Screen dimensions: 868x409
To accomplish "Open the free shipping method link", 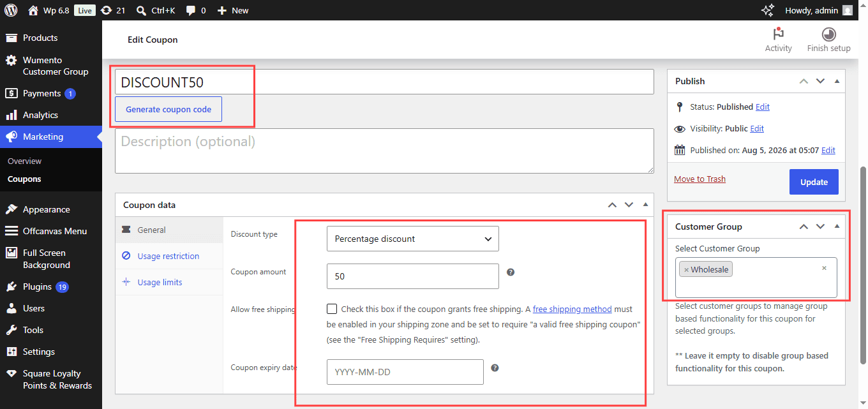I will 572,309.
